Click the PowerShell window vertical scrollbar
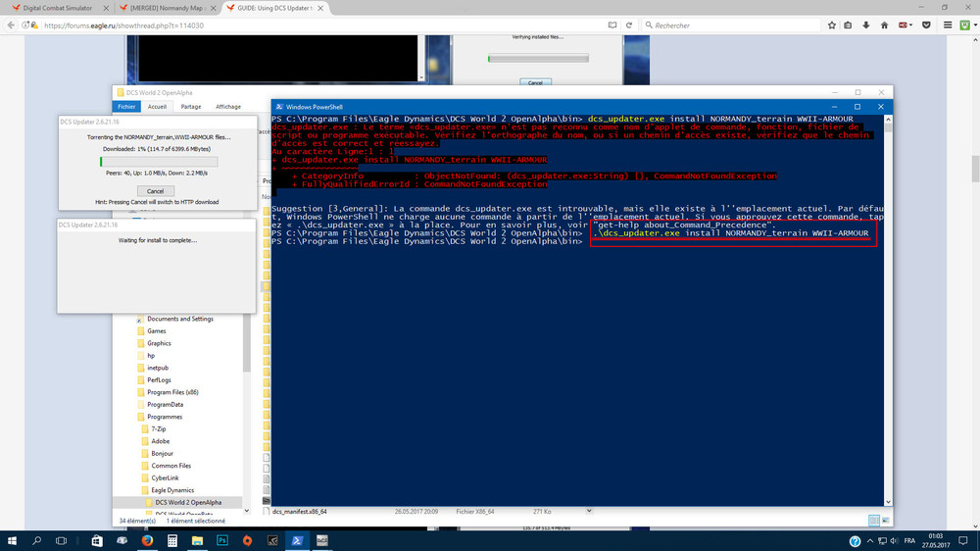This screenshot has height=551, width=980. [x=888, y=310]
